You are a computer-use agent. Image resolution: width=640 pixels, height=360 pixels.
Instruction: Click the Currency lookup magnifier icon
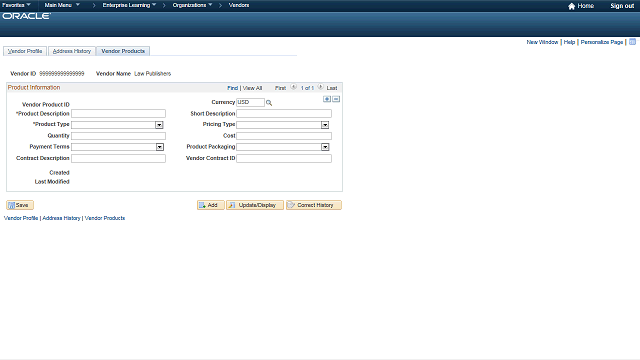[269, 103]
